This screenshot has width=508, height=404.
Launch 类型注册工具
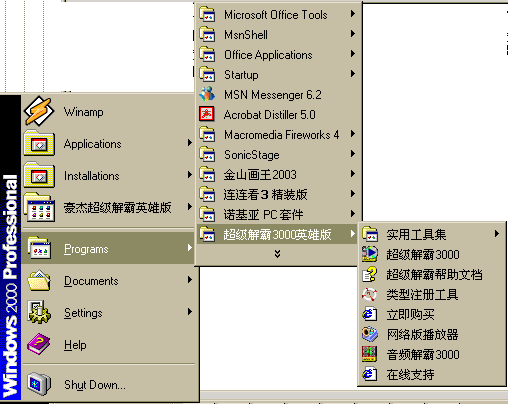(x=431, y=294)
